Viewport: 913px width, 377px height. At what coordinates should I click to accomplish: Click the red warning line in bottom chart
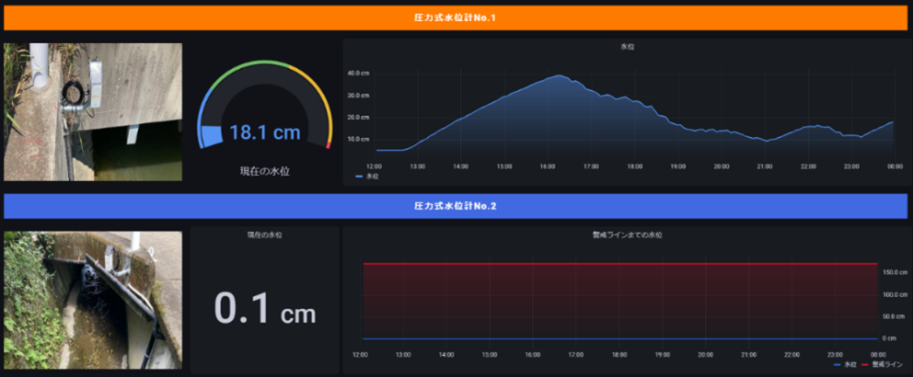coord(620,264)
